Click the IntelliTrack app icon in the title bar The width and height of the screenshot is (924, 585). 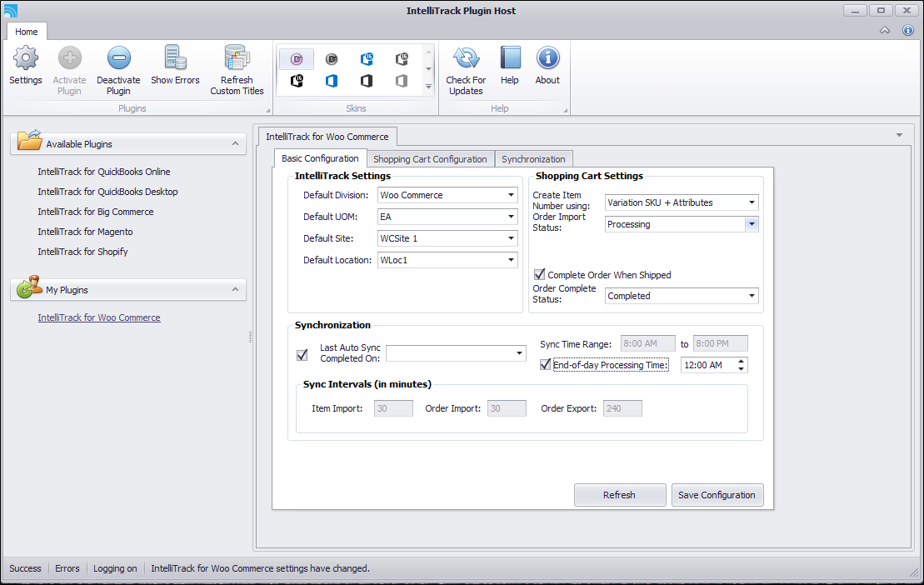11,11
